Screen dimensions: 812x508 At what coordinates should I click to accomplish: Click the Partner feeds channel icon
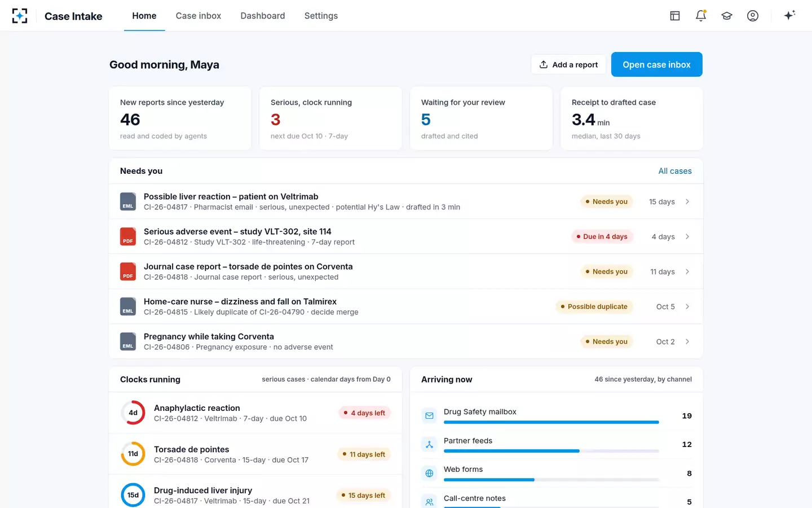coord(429,445)
